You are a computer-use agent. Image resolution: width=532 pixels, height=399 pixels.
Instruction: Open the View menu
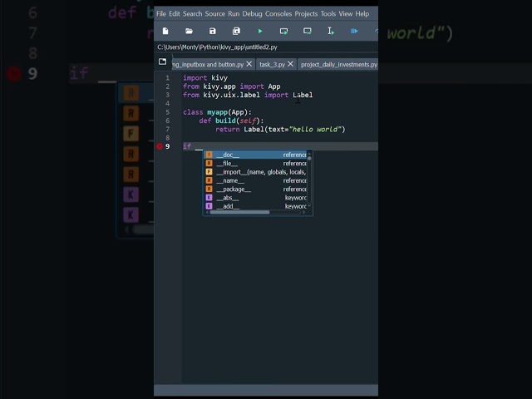coord(346,14)
